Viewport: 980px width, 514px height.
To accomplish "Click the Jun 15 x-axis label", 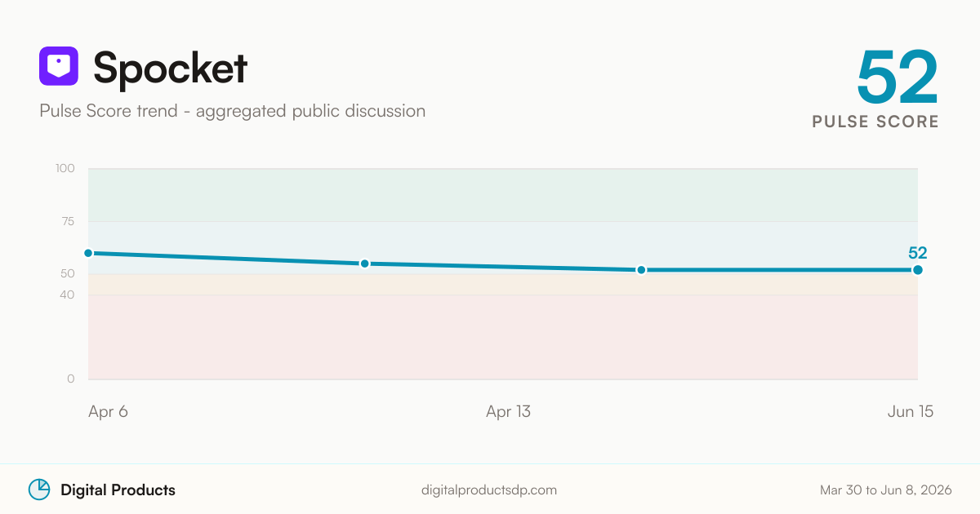I will pyautogui.click(x=911, y=412).
